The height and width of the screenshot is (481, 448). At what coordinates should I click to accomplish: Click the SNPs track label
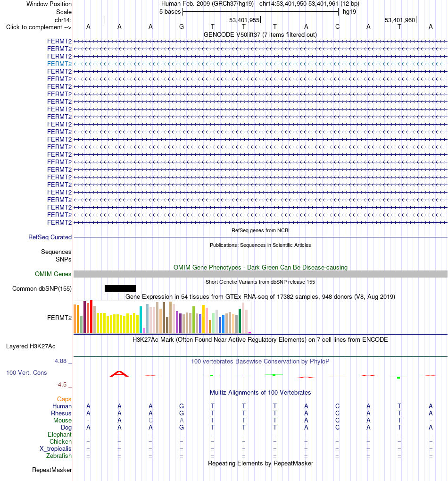[x=64, y=259]
